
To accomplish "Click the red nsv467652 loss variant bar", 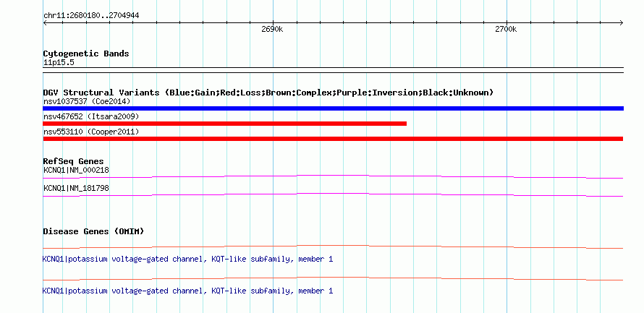I will [224, 124].
